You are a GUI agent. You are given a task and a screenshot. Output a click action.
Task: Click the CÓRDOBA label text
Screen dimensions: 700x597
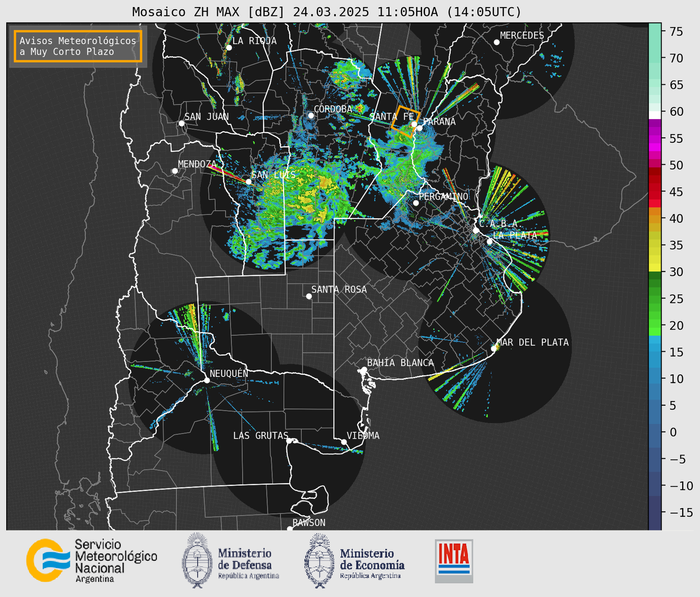333,109
